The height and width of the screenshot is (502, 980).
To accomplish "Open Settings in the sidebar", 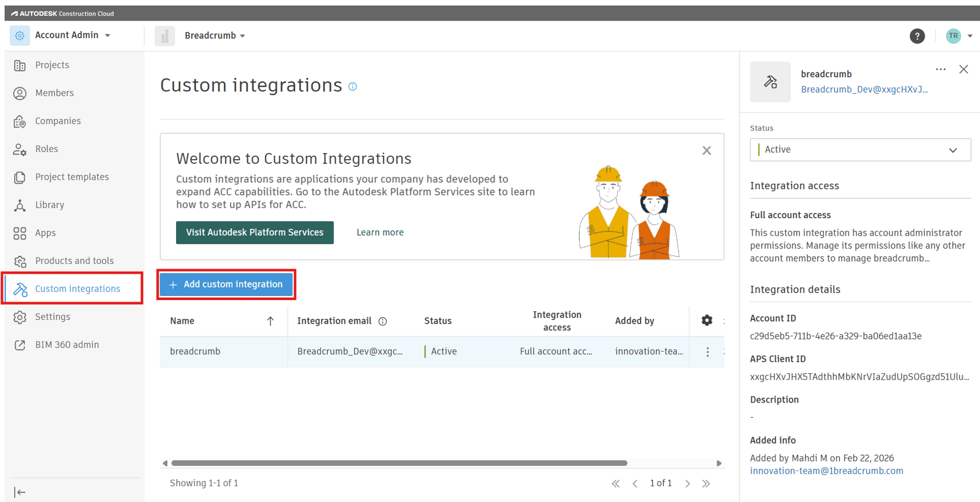I will click(x=53, y=317).
